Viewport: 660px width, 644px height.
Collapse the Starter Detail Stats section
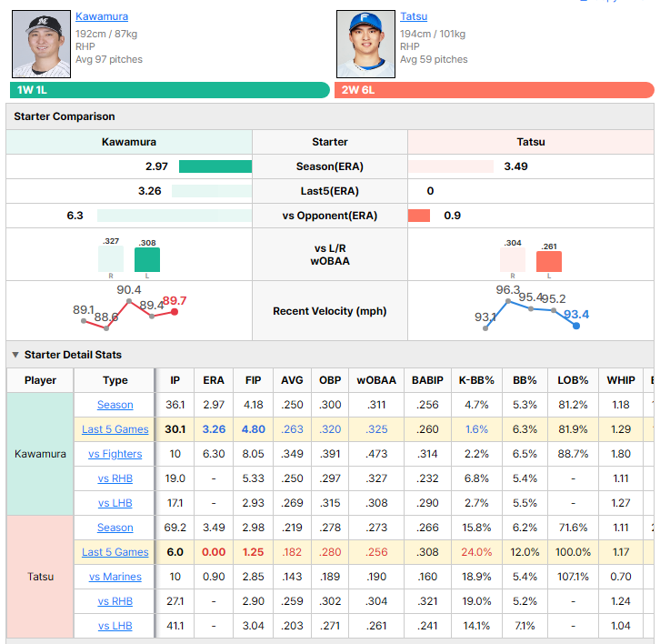point(15,355)
